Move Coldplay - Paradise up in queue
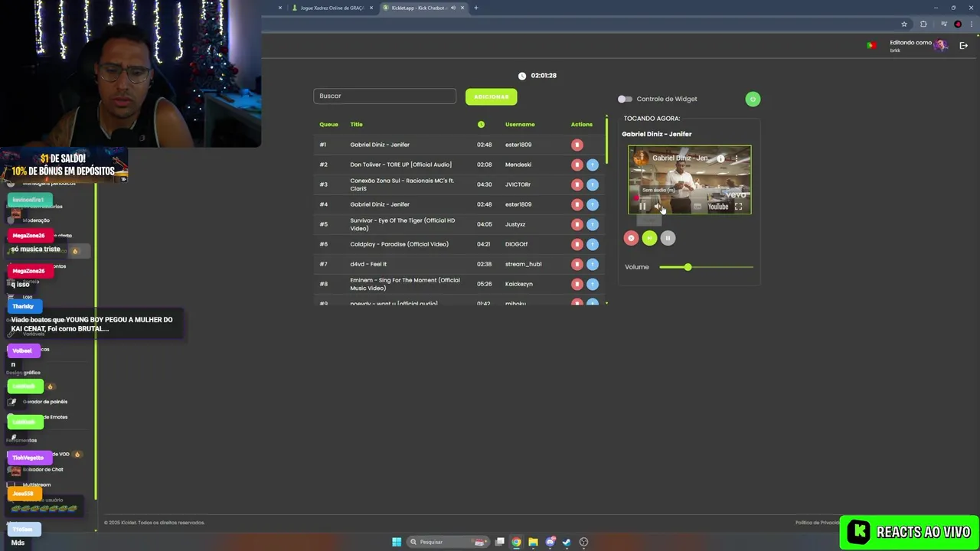The height and width of the screenshot is (551, 980). tap(593, 244)
